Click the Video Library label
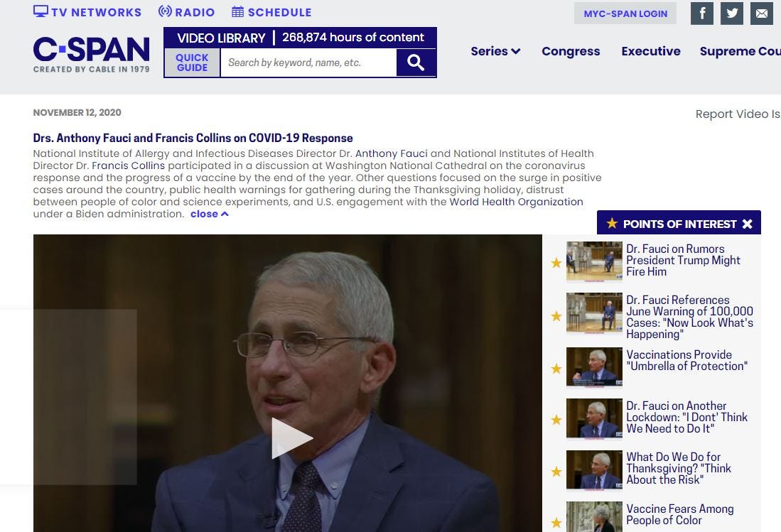Viewport: 781px width, 532px height. tap(221, 38)
